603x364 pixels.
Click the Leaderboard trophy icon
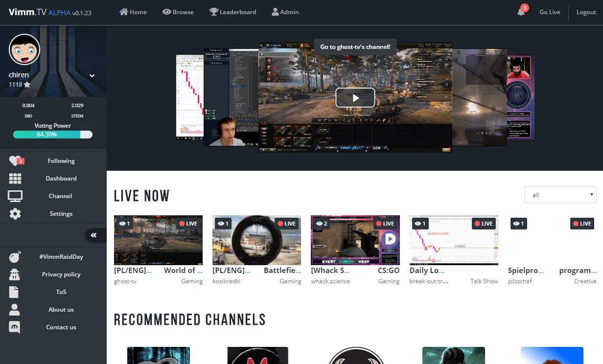click(x=214, y=12)
